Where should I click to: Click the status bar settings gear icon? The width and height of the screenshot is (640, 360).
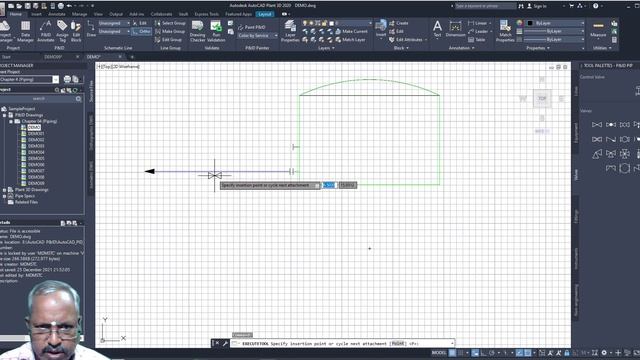(604, 353)
